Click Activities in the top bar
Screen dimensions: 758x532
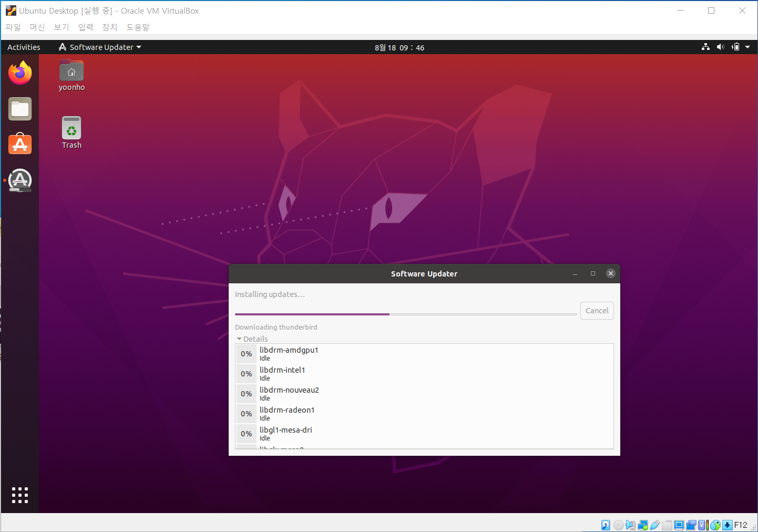(24, 47)
